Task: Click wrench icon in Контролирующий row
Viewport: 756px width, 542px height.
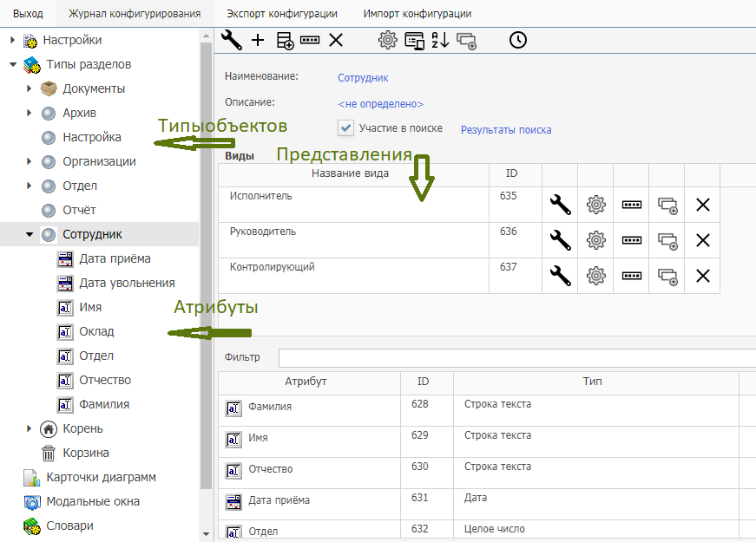Action: coord(560,276)
